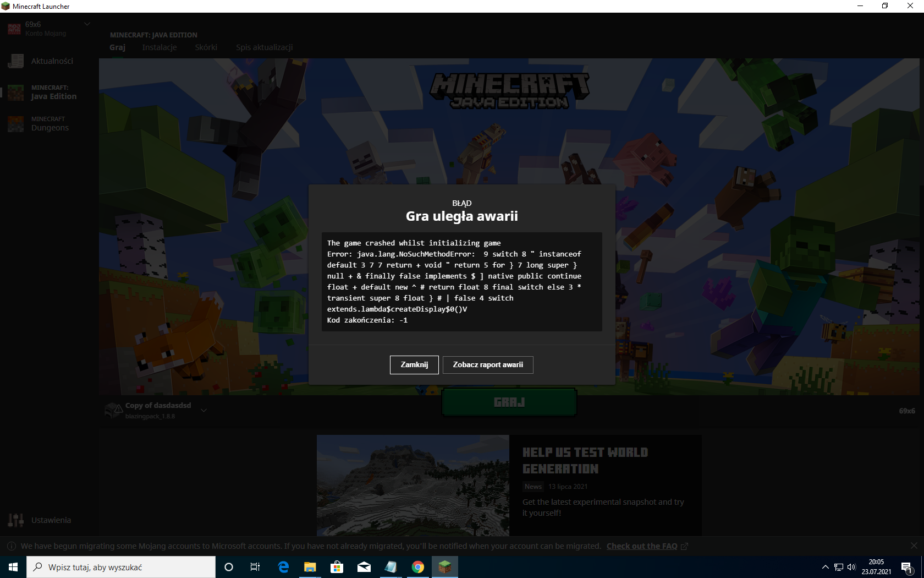
Task: Launch the game with GRAJ button
Action: pyautogui.click(x=509, y=402)
